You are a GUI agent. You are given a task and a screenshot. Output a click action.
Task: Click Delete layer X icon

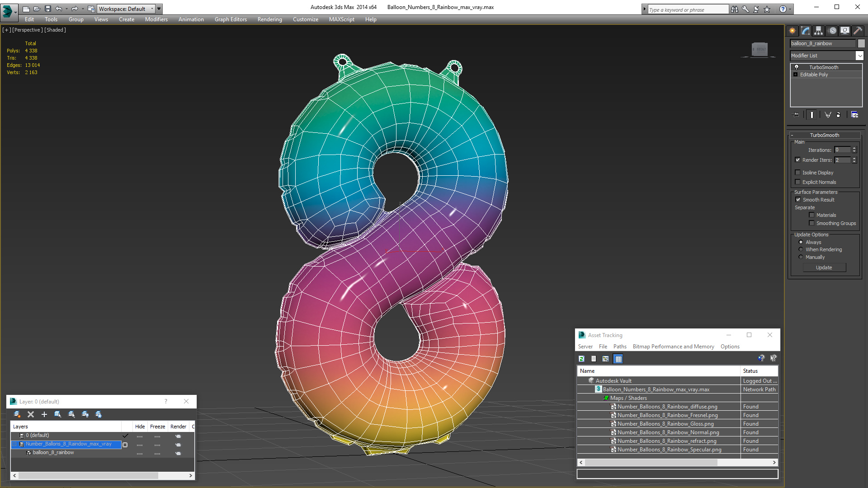point(31,414)
